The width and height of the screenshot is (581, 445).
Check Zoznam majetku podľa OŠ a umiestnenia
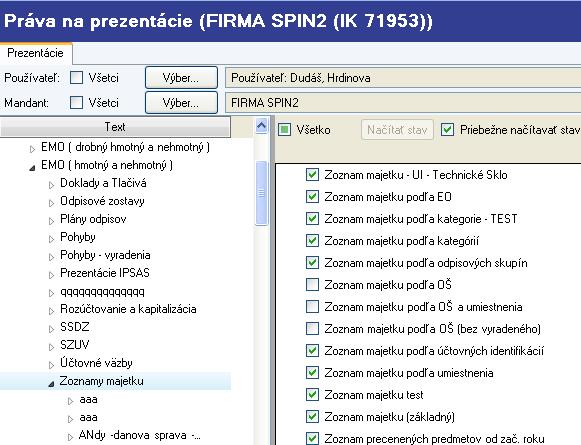tap(312, 306)
